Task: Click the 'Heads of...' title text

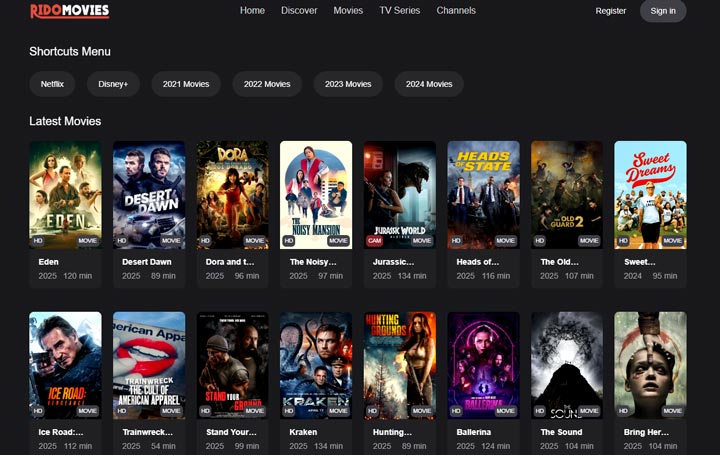Action: pyautogui.click(x=478, y=262)
